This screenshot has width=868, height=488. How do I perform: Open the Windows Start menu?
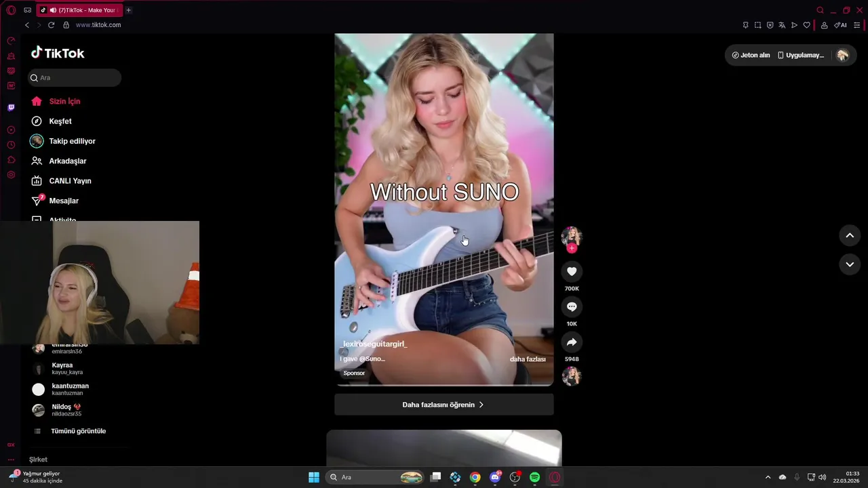click(314, 477)
